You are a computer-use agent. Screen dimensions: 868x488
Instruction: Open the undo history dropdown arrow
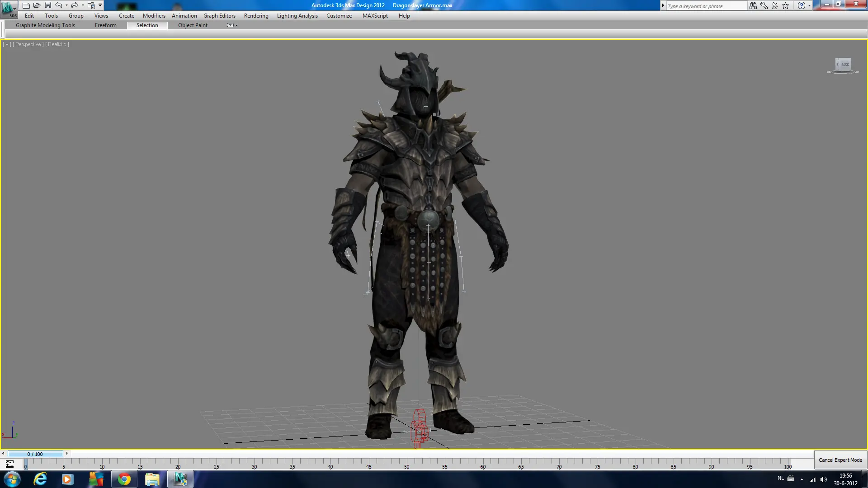click(x=66, y=5)
